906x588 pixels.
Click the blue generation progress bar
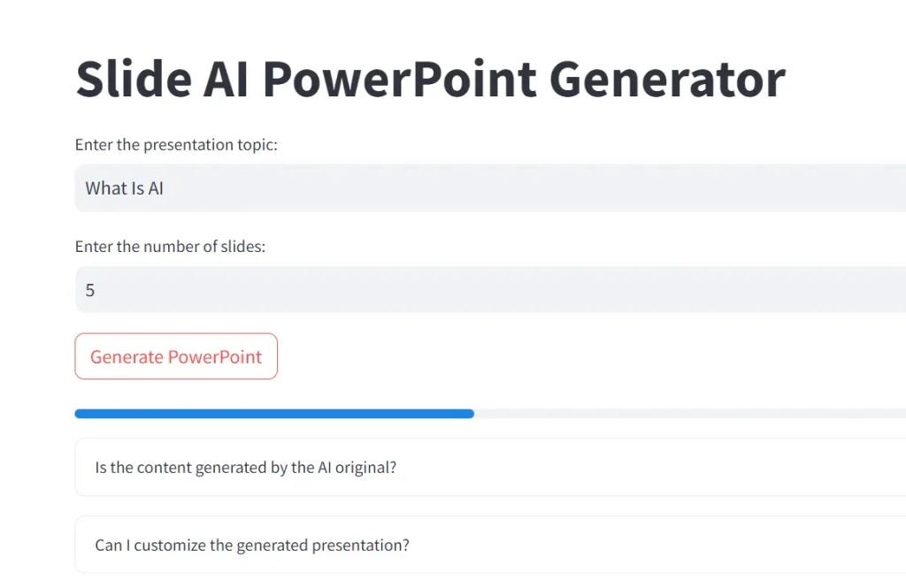pyautogui.click(x=265, y=413)
